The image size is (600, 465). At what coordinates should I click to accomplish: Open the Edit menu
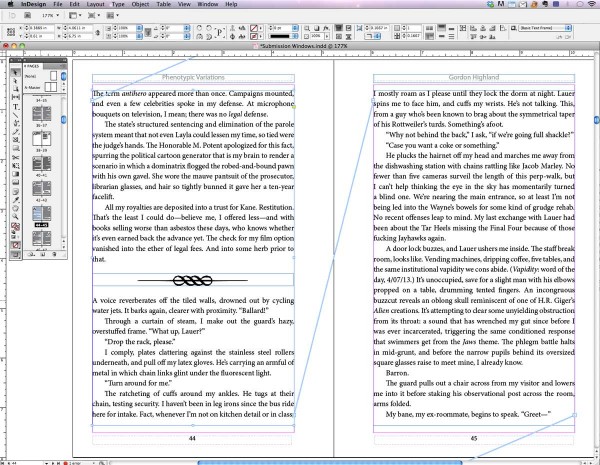pos(75,4)
